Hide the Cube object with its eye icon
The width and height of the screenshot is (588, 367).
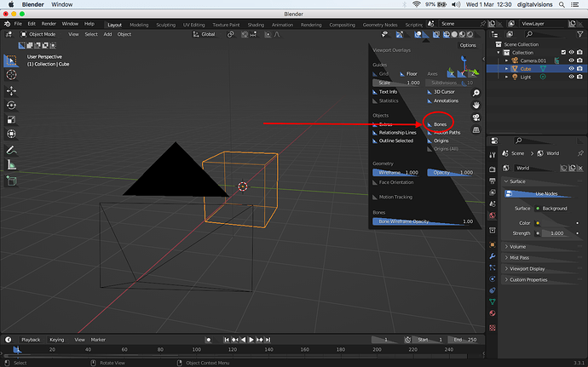click(x=571, y=69)
